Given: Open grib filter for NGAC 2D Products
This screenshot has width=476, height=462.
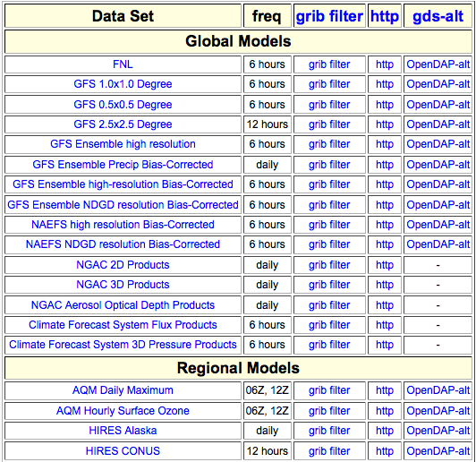Looking at the screenshot, I should click(329, 265).
